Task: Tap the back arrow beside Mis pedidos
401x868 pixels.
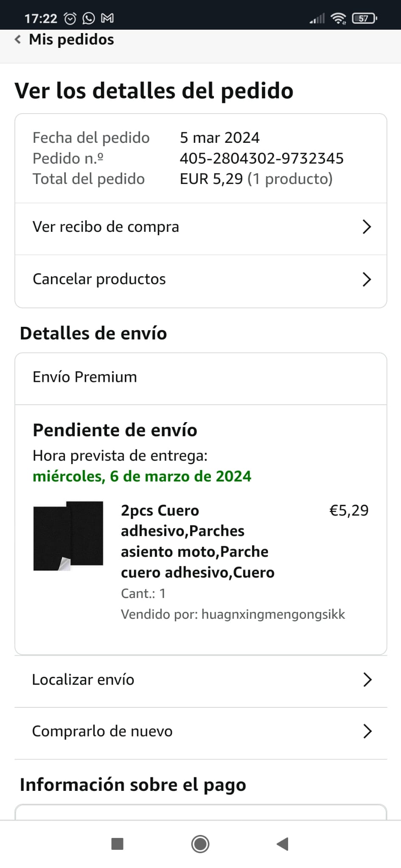Action: point(18,40)
